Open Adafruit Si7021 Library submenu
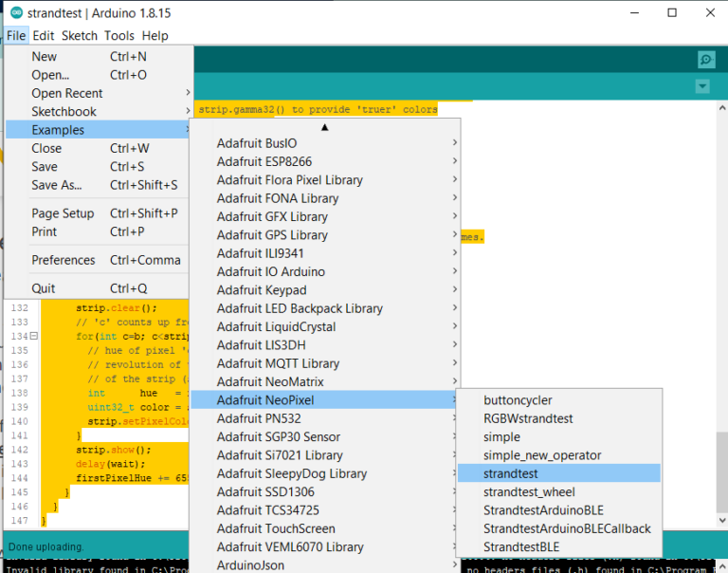 [323, 455]
